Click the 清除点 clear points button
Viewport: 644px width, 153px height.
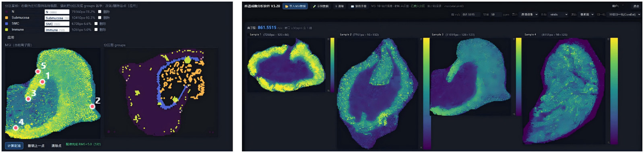(56, 145)
